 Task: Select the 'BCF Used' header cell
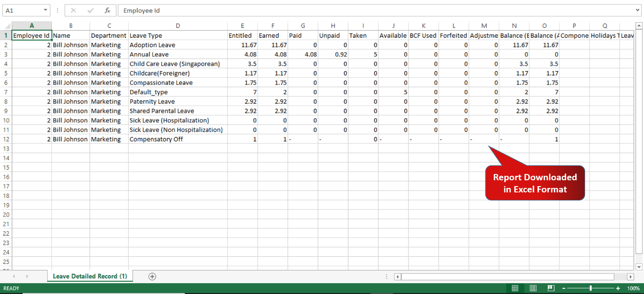tap(423, 36)
